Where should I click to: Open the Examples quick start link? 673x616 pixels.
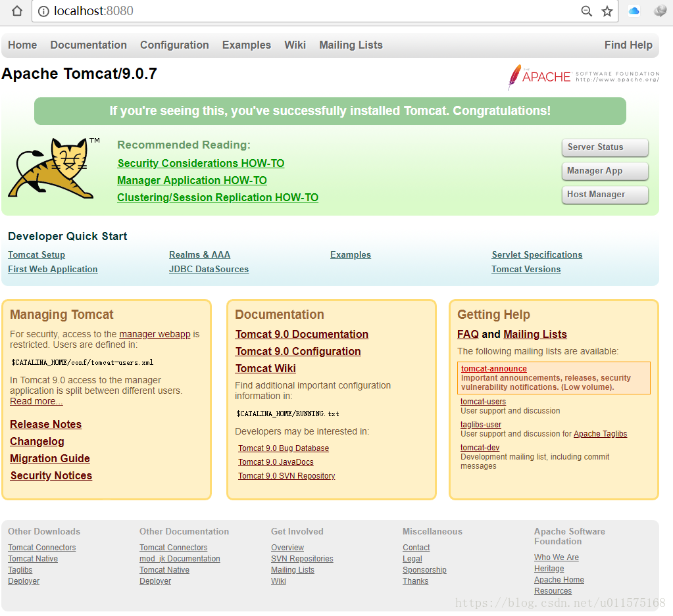pyautogui.click(x=350, y=255)
